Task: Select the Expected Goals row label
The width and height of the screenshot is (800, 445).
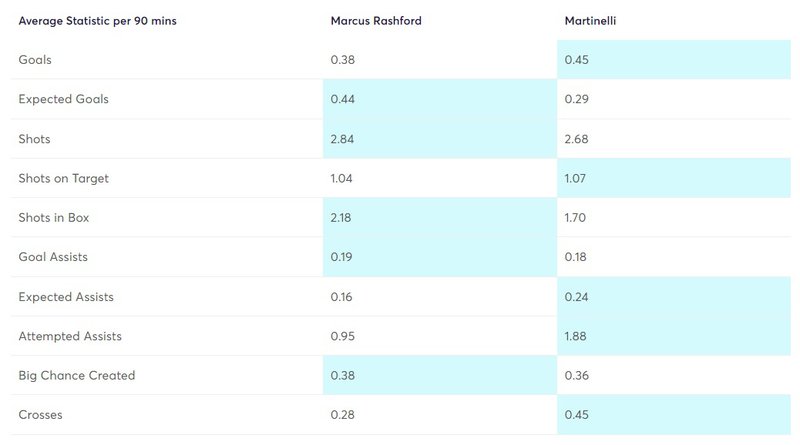Action: [63, 99]
